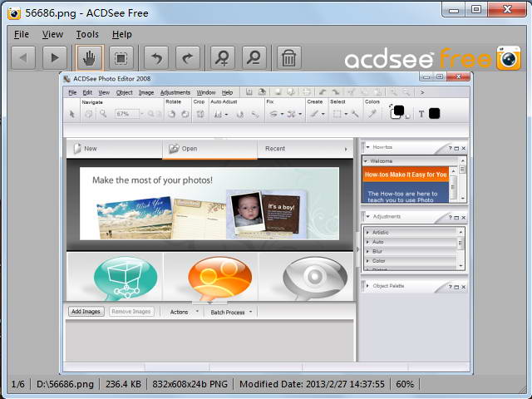Screen dimensions: 532x399
Task: Select the Navigate zoom magnifier tool
Action: [103, 114]
